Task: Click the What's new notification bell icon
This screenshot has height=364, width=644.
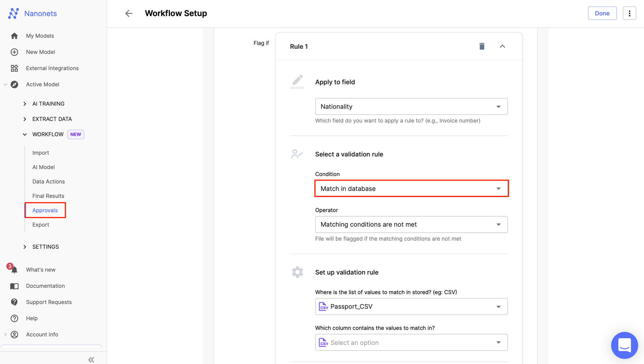Action: point(14,270)
